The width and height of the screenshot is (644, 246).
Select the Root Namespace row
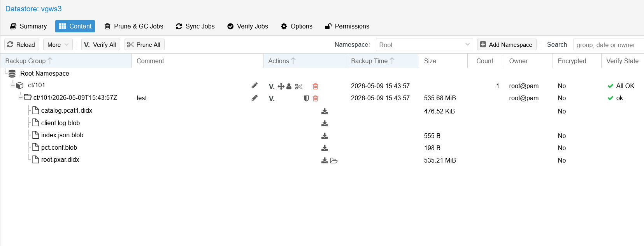(x=322, y=73)
